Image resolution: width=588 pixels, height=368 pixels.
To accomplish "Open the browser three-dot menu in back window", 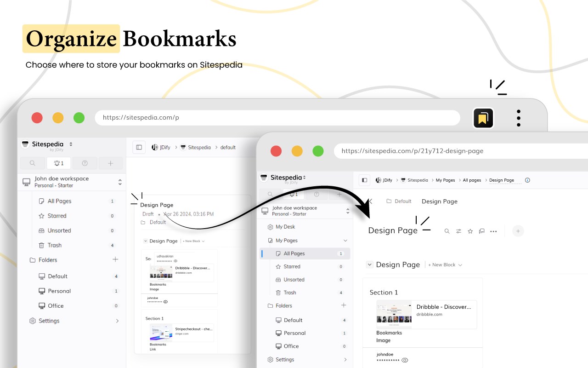I will coord(518,118).
